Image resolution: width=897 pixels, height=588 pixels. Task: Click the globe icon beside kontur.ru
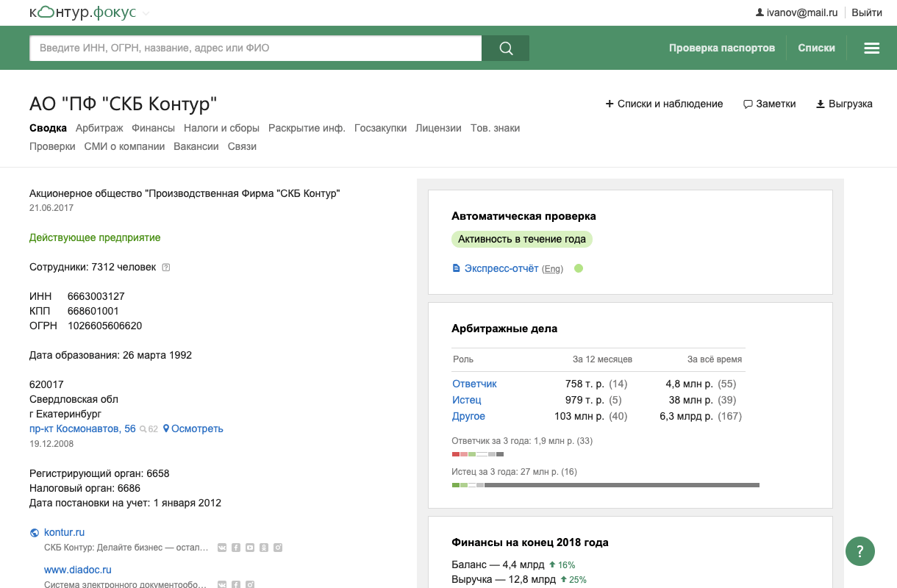click(x=34, y=533)
